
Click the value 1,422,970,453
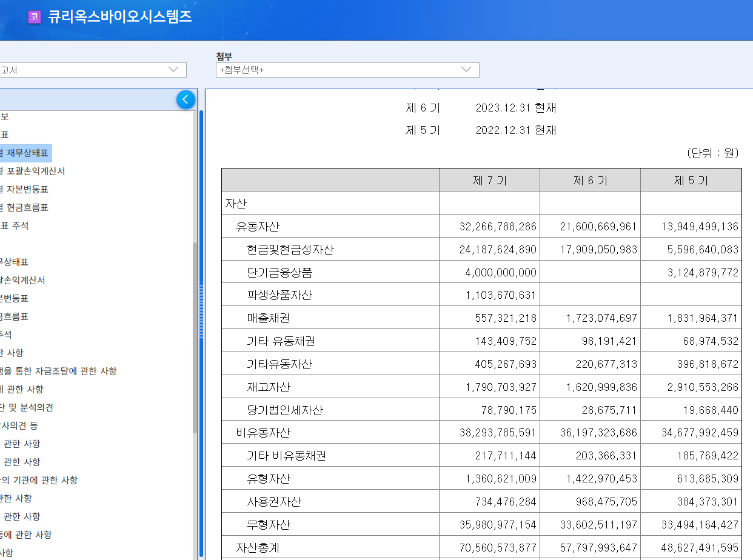pyautogui.click(x=601, y=478)
